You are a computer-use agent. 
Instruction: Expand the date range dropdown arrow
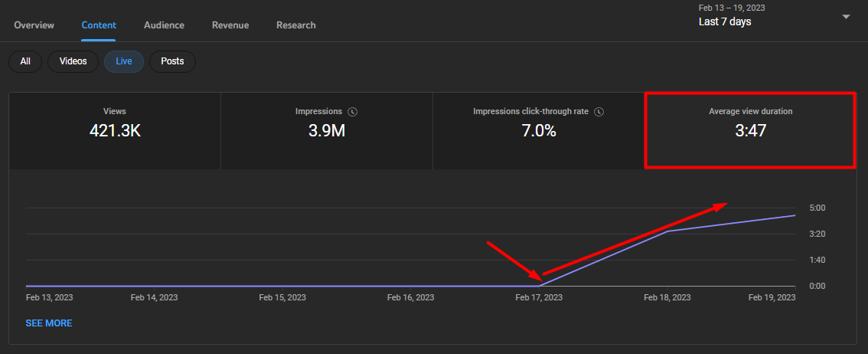pos(846,17)
